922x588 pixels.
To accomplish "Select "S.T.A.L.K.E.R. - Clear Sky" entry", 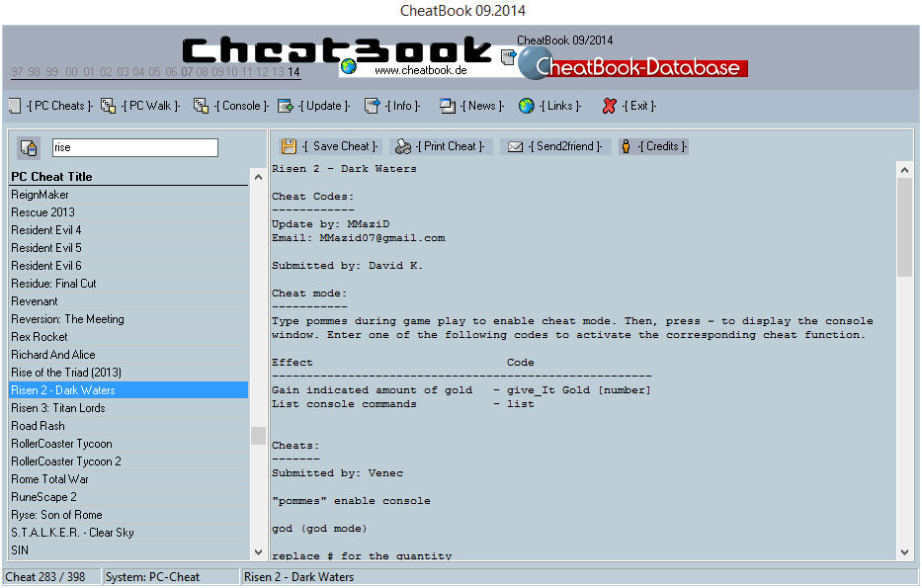I will pyautogui.click(x=128, y=533).
